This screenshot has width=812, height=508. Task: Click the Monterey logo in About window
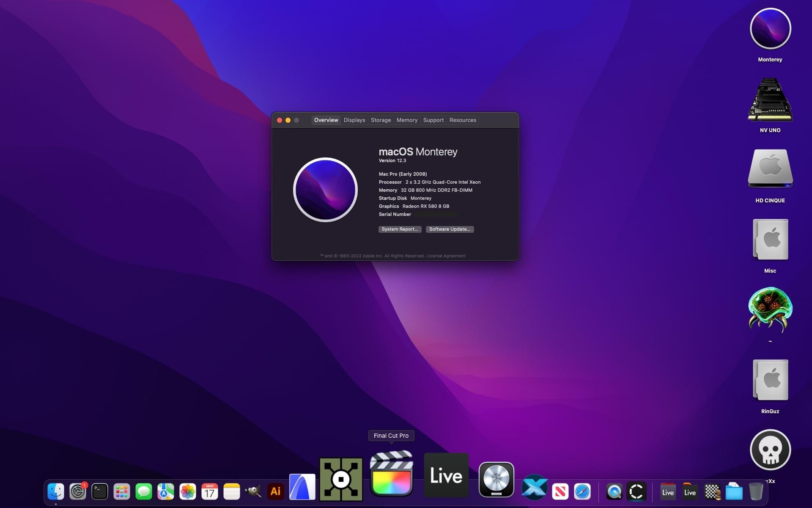(x=325, y=190)
